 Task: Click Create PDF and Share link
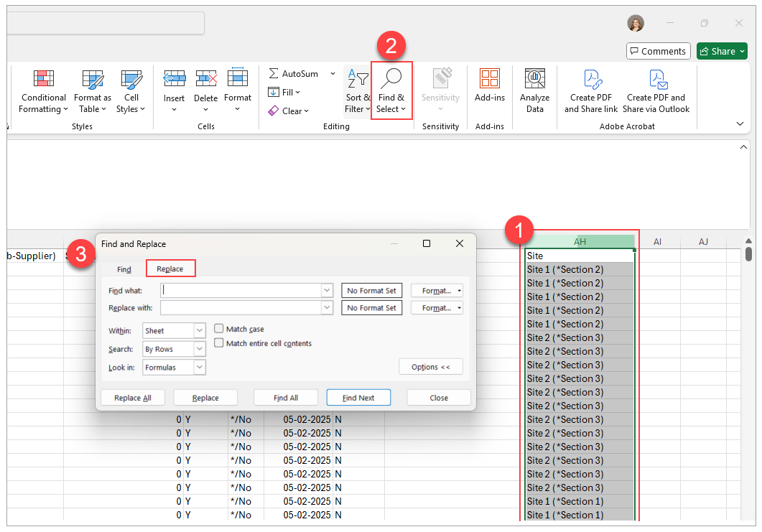click(591, 91)
